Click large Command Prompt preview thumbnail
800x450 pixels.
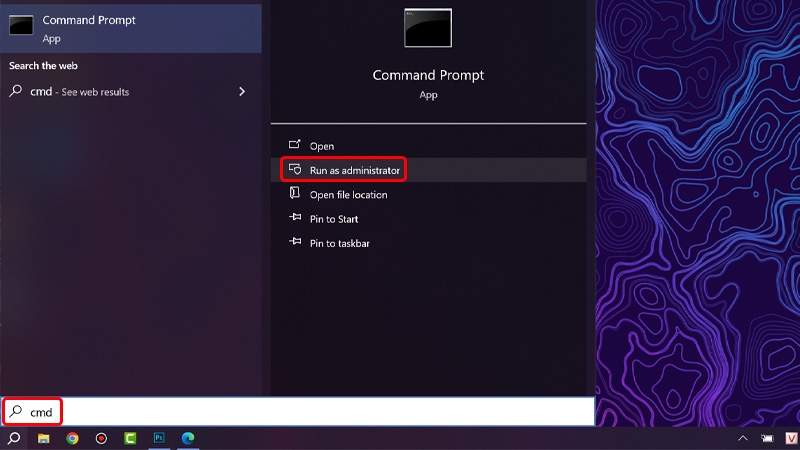click(x=428, y=28)
